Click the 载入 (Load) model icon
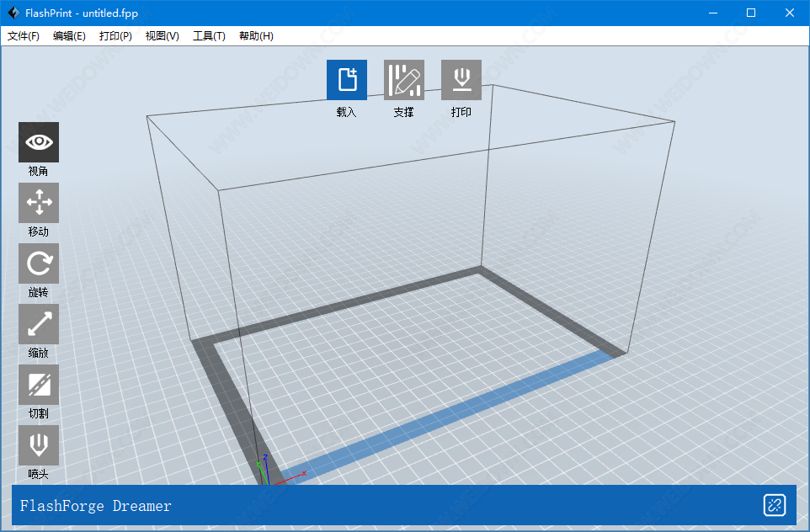The width and height of the screenshot is (810, 532). pyautogui.click(x=347, y=79)
